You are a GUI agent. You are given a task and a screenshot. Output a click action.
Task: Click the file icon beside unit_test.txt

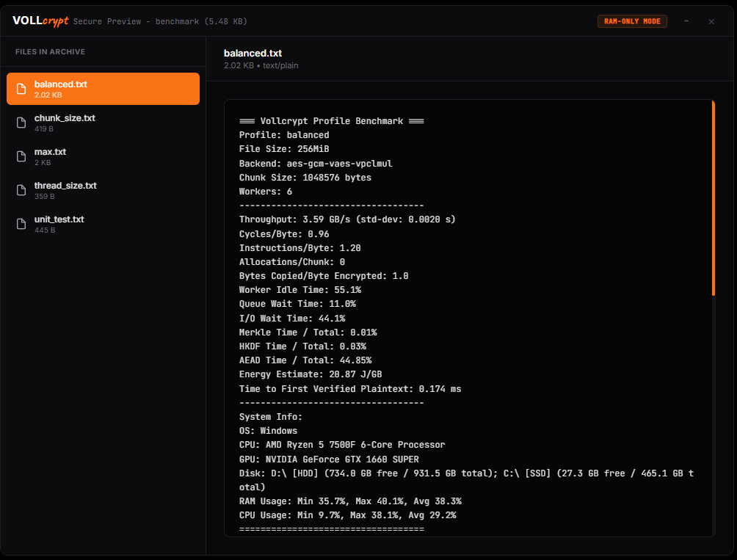[21, 224]
